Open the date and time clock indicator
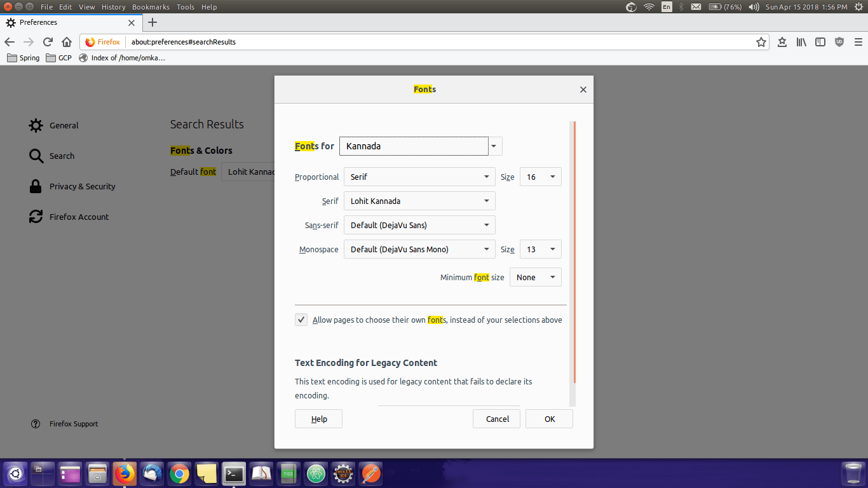Image resolution: width=868 pixels, height=488 pixels. point(806,7)
